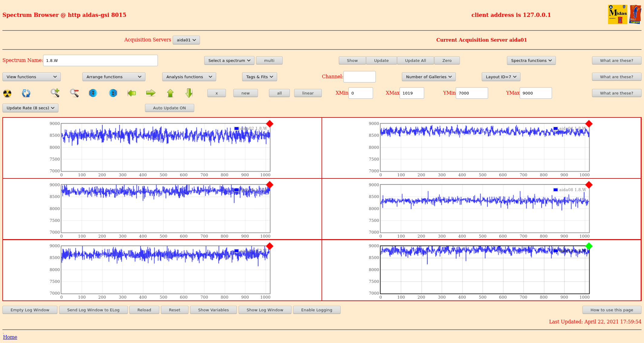The height and width of the screenshot is (343, 644).
Task: Shift view with the green right arrow
Action: [x=150, y=93]
